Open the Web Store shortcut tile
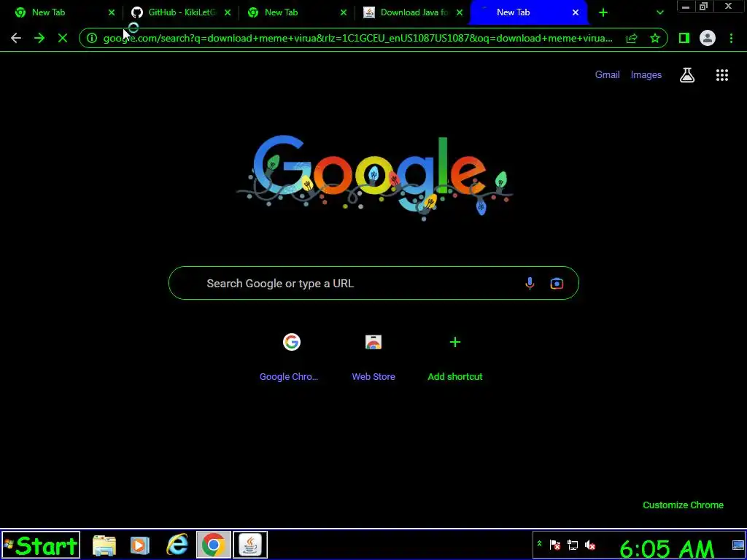Viewport: 747px width, 560px height. click(x=373, y=357)
